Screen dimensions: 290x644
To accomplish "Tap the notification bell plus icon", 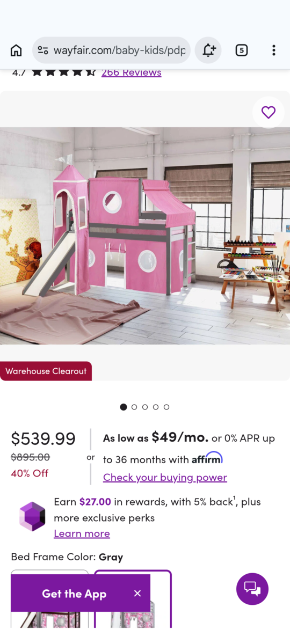I will click(x=209, y=50).
